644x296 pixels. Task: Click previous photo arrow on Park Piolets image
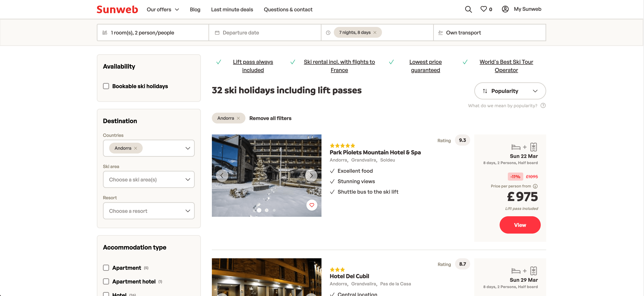point(222,176)
